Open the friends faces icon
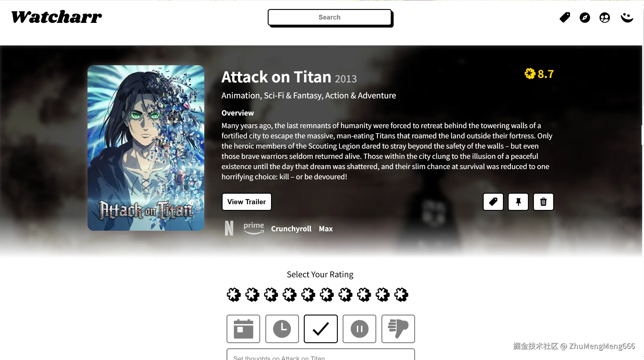Viewport: 644px width, 360px height. click(605, 17)
